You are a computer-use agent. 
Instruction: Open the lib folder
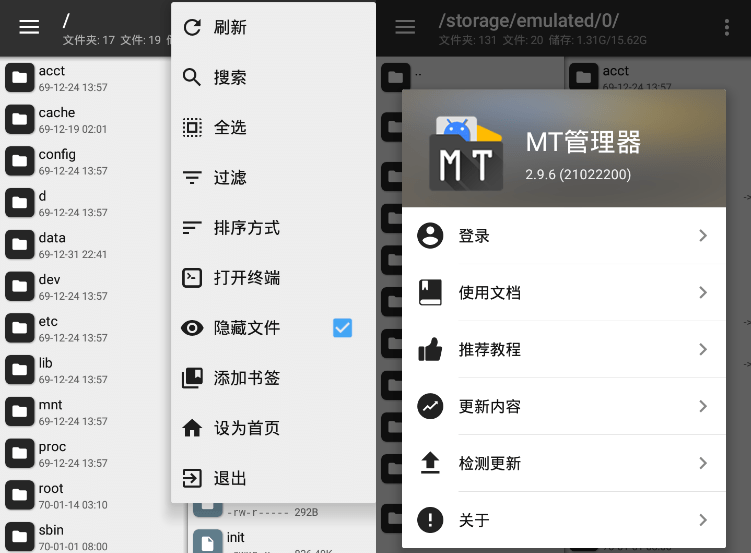coord(86,370)
